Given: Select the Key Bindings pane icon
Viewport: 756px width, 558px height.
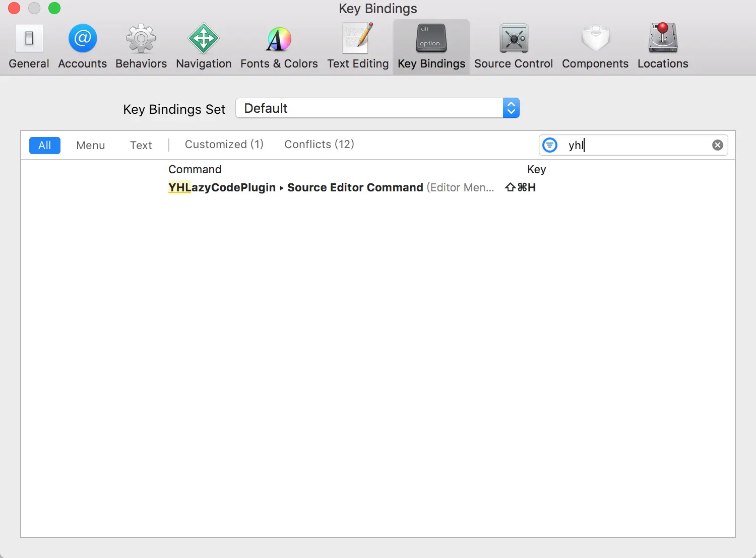Looking at the screenshot, I should 431,46.
